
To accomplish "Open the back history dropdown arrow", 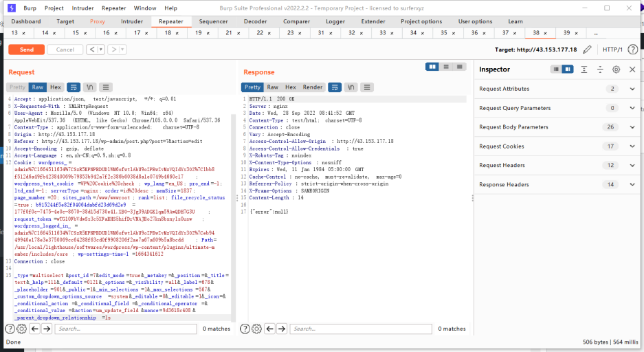I will tap(100, 49).
